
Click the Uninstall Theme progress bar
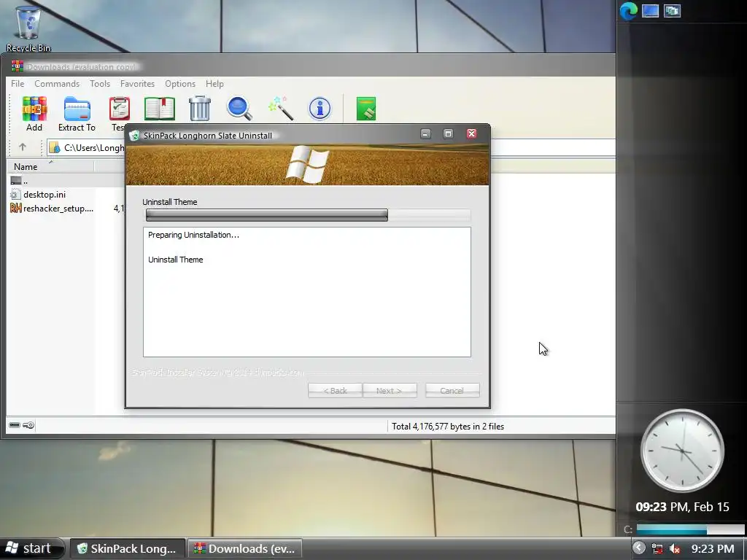(x=308, y=215)
